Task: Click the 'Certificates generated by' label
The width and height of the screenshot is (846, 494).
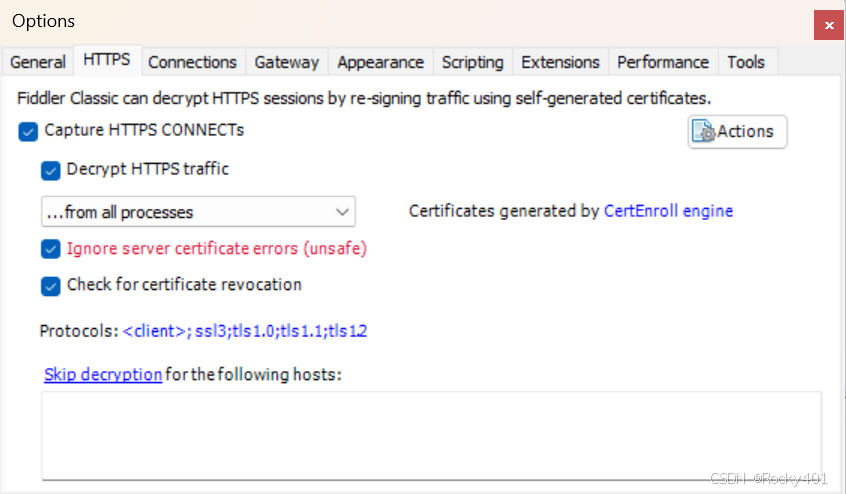Action: 504,211
